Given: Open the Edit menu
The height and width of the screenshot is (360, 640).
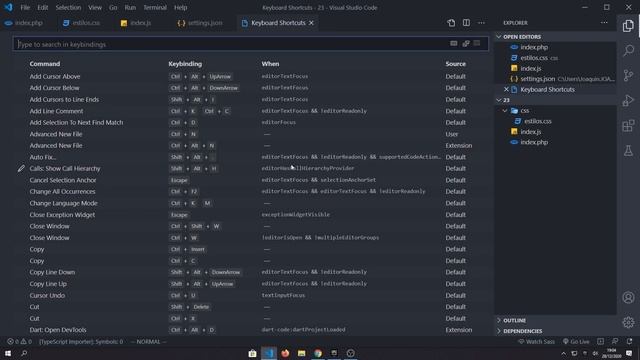Looking at the screenshot, I should click(x=42, y=7).
